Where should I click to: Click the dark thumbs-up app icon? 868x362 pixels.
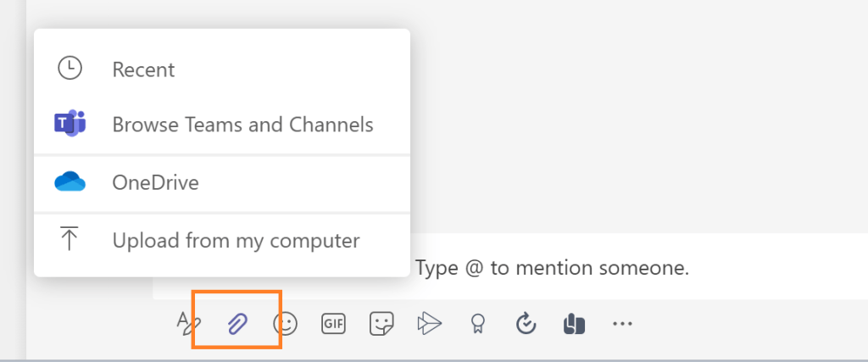click(x=574, y=323)
